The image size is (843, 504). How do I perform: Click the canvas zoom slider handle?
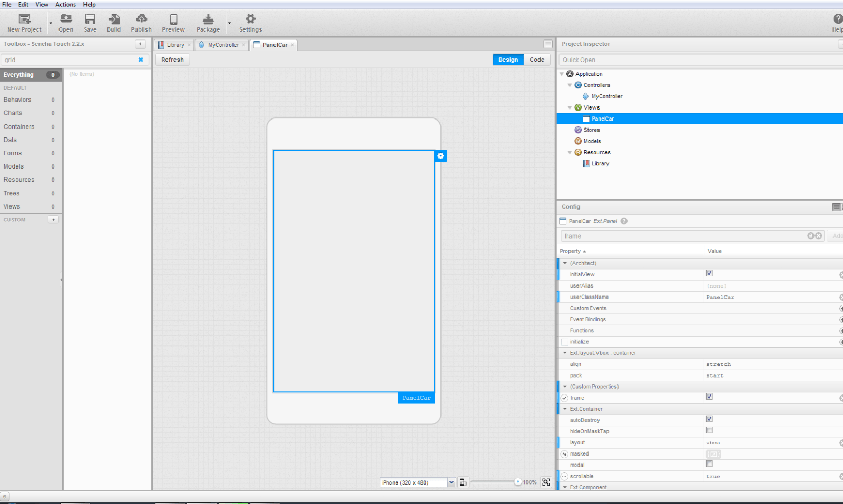pos(518,482)
